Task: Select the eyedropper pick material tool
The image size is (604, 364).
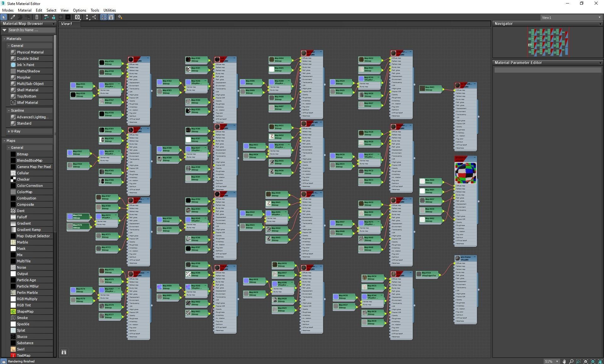Action: 13,17
